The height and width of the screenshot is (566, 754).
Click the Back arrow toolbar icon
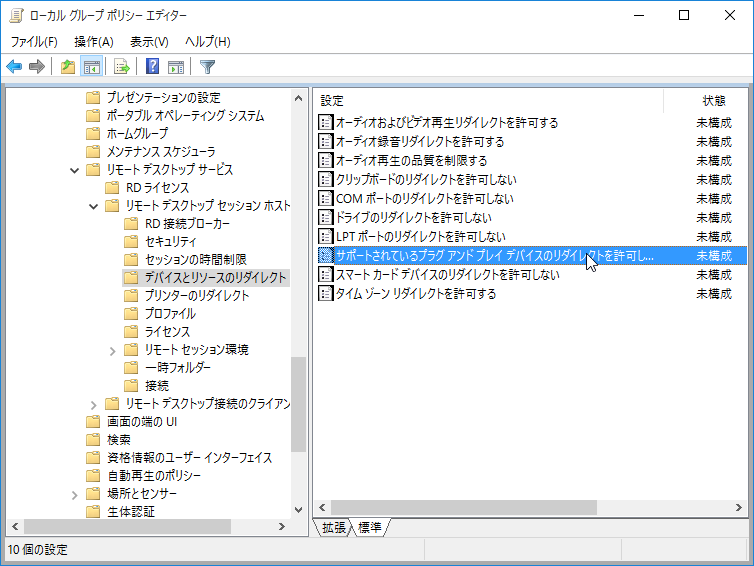click(14, 66)
